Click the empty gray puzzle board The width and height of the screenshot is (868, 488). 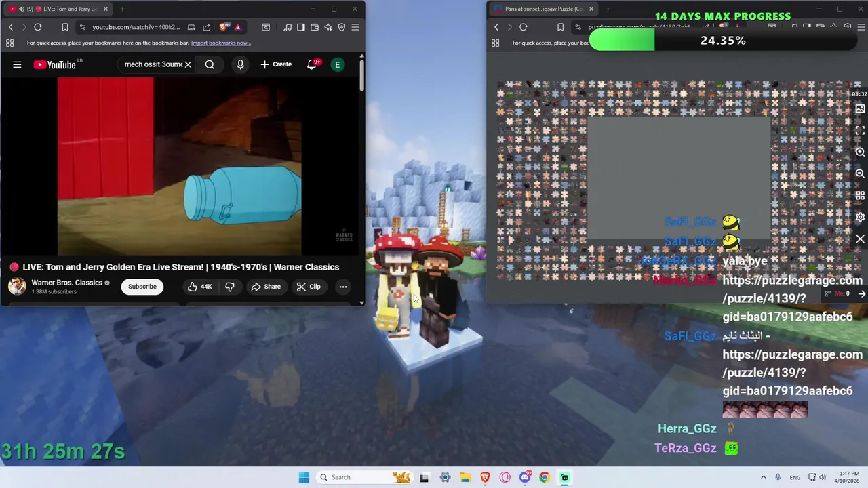(x=678, y=178)
